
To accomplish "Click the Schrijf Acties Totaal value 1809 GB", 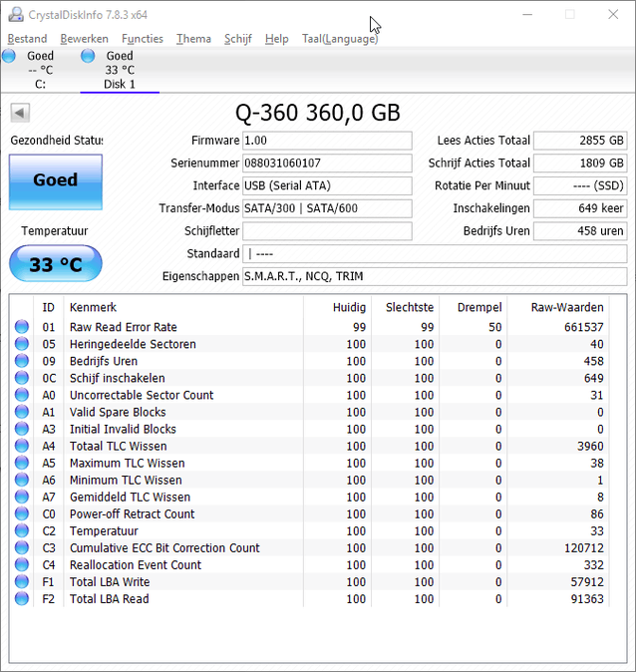I will pyautogui.click(x=580, y=164).
